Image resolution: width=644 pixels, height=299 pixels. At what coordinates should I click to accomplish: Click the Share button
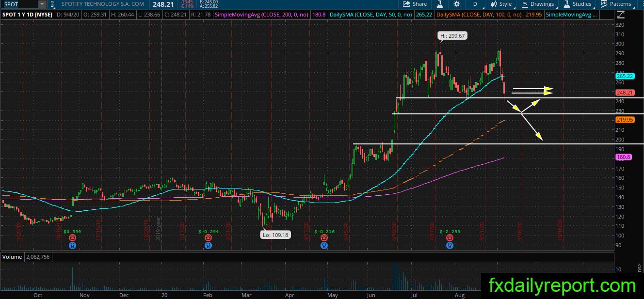coord(415,4)
